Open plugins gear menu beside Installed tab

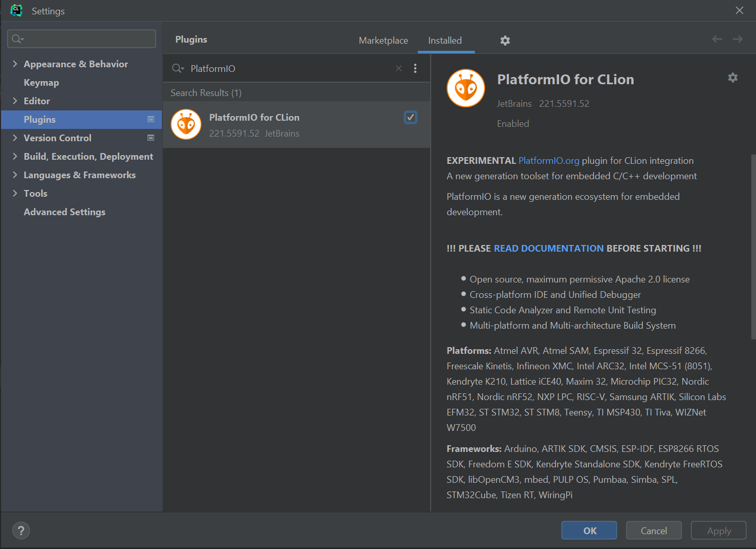pyautogui.click(x=505, y=41)
